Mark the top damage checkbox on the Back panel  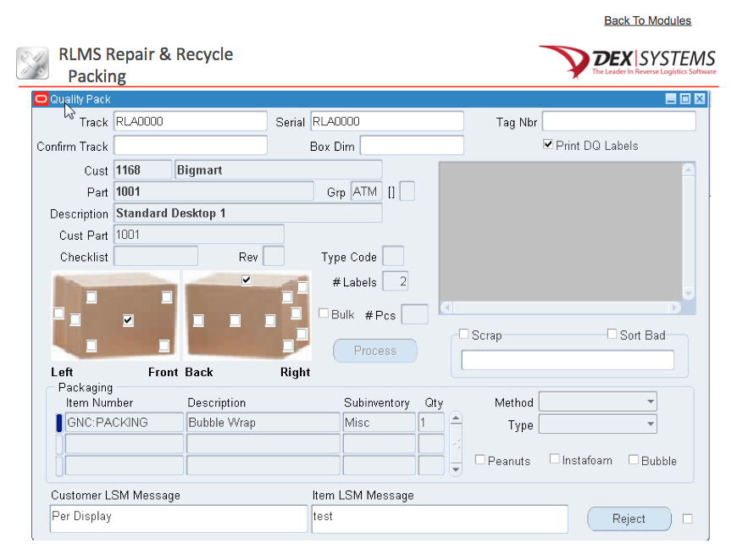(246, 280)
